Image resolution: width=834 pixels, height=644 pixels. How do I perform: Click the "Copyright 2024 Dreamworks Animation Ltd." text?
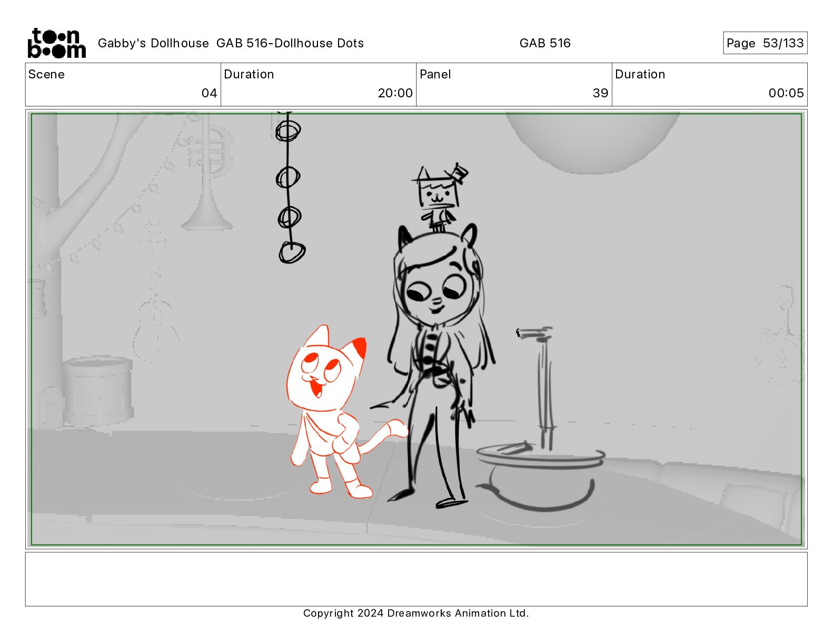coord(416,613)
